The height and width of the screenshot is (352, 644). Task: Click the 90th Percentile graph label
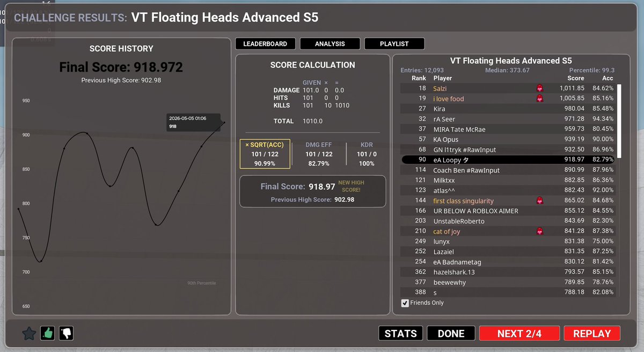pos(202,283)
